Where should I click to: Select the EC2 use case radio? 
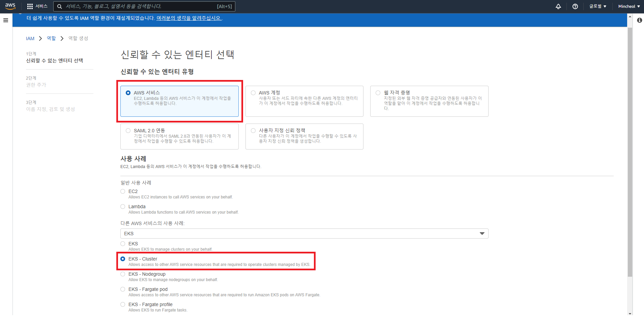pos(123,191)
